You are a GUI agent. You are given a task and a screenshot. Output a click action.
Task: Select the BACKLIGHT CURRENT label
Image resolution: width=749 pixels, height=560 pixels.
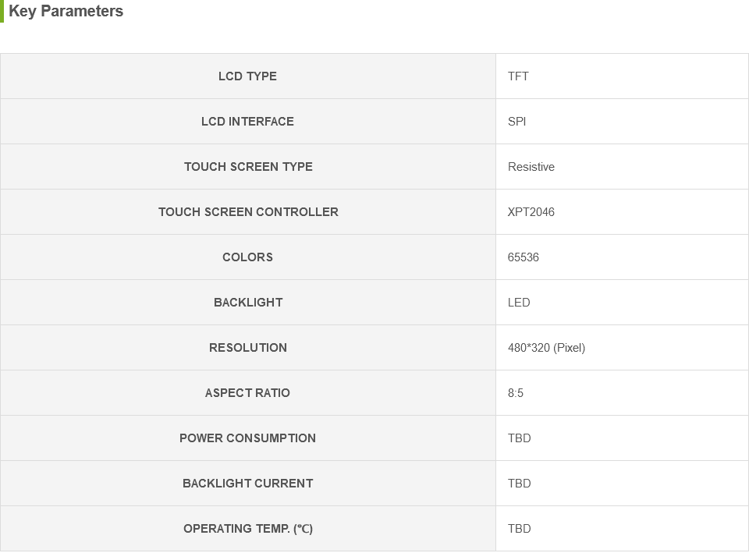coord(248,484)
